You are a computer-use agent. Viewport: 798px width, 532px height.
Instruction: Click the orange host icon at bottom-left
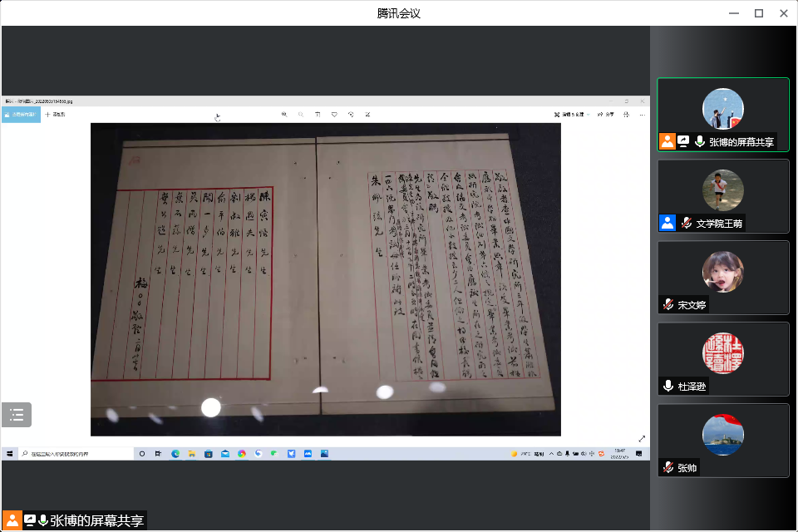(12, 520)
